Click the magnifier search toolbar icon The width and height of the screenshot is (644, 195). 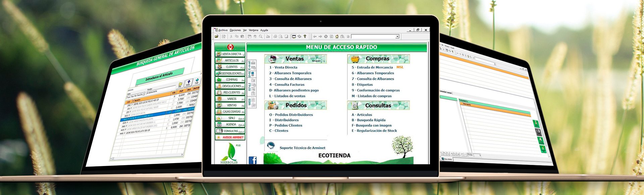(x=261, y=37)
